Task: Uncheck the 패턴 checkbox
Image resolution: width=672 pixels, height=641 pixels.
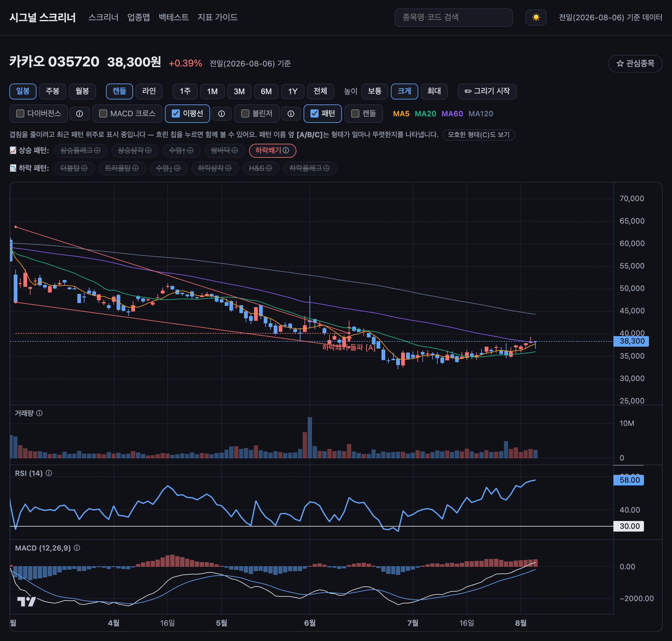Action: 314,113
